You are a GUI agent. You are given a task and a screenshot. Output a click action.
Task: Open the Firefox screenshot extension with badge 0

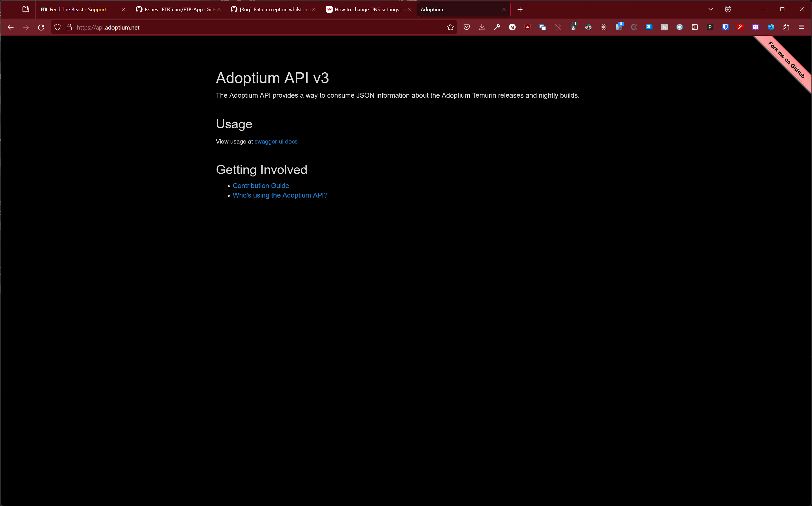pyautogui.click(x=619, y=27)
